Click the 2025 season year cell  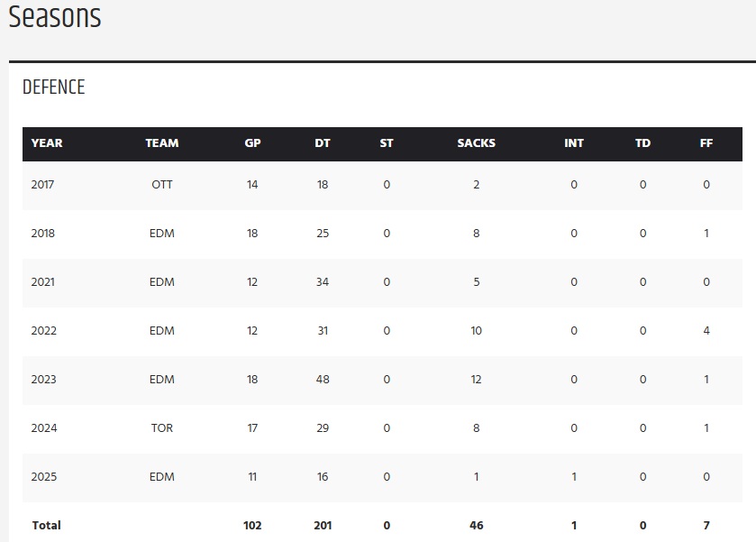(x=43, y=477)
